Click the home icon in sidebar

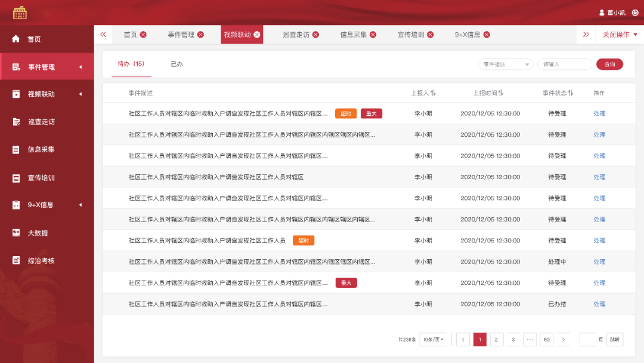click(x=16, y=39)
